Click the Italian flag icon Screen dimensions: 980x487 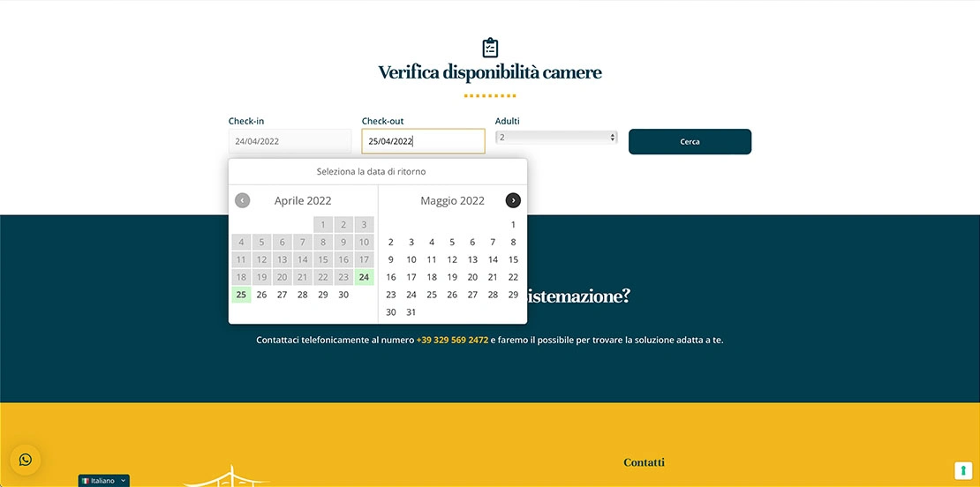point(86,481)
